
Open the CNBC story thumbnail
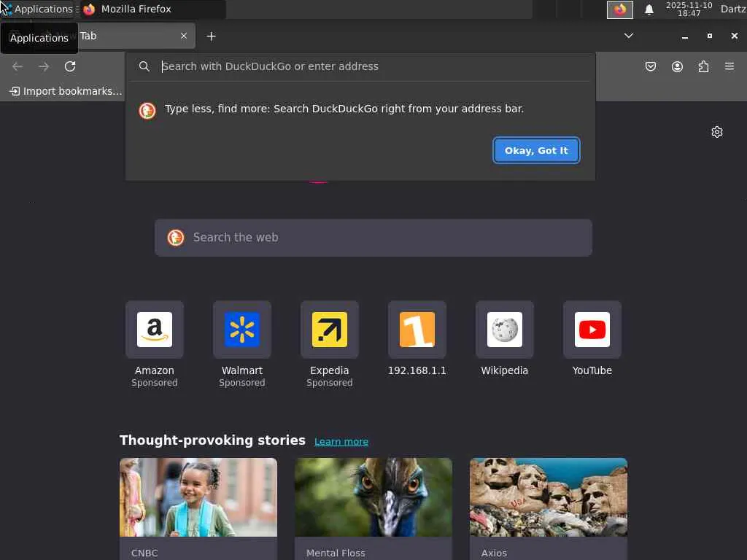(198, 497)
